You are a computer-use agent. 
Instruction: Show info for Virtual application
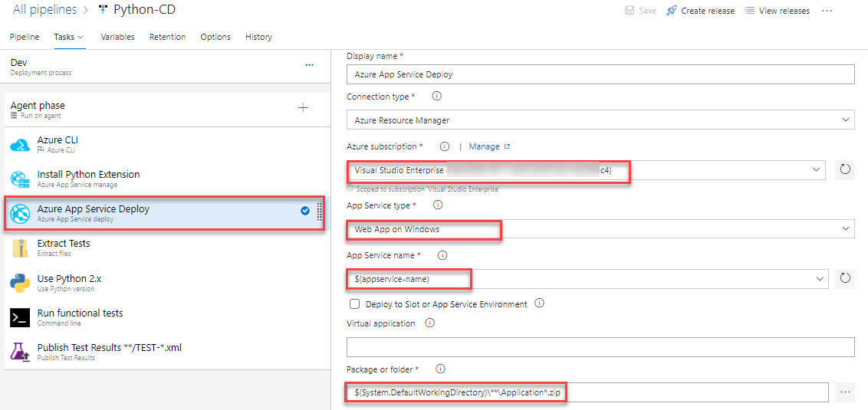[x=429, y=323]
